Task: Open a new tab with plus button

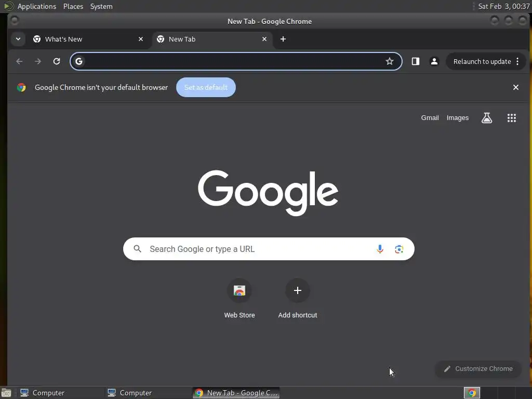Action: click(x=283, y=39)
